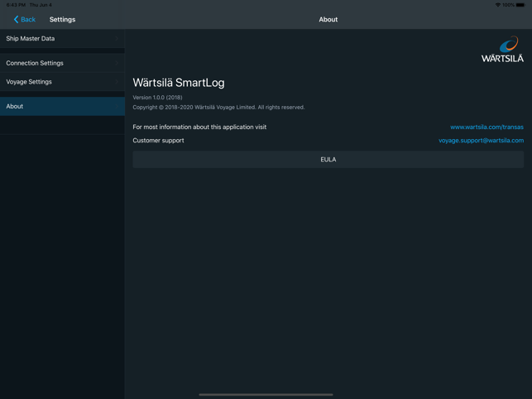
Task: Click the Wärtsilä logo
Action: 502,49
